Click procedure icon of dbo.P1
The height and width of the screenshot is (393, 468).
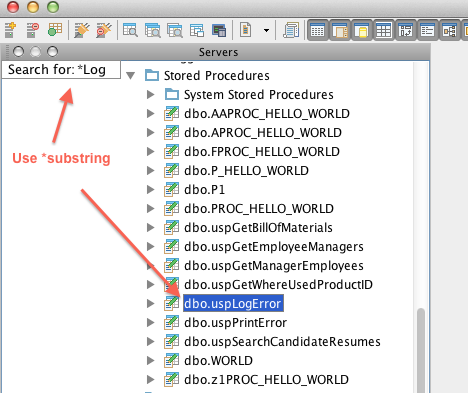pyautogui.click(x=172, y=190)
